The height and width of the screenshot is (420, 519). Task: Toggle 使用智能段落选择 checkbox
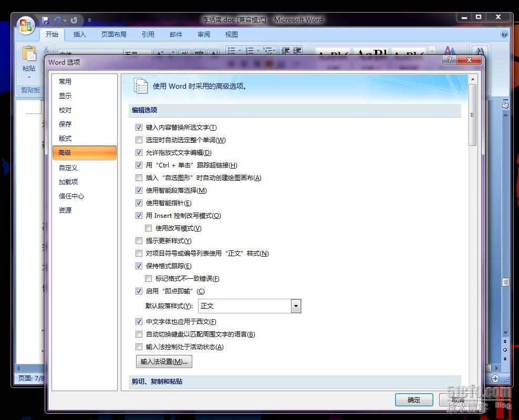pos(139,190)
